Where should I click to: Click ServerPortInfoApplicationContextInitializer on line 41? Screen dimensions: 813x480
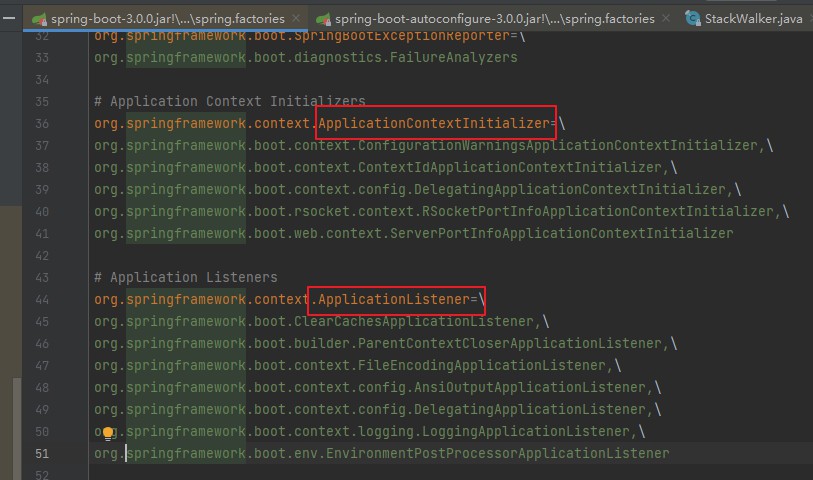(x=562, y=233)
